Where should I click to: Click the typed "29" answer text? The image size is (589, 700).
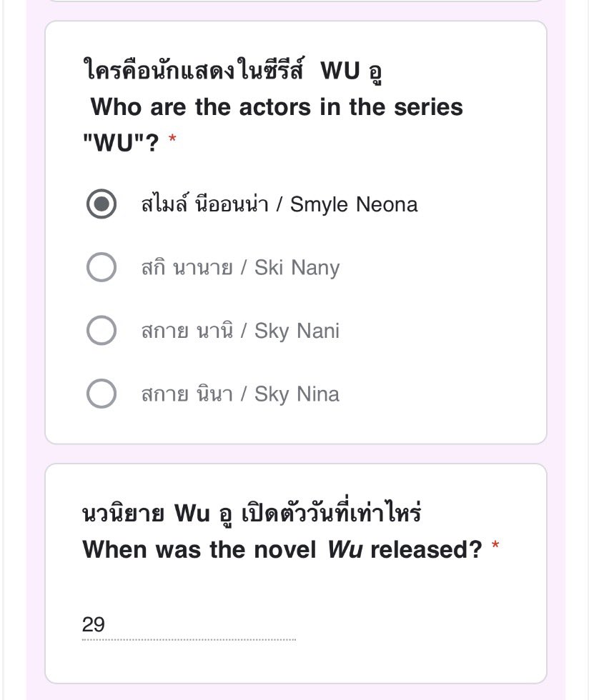[94, 625]
